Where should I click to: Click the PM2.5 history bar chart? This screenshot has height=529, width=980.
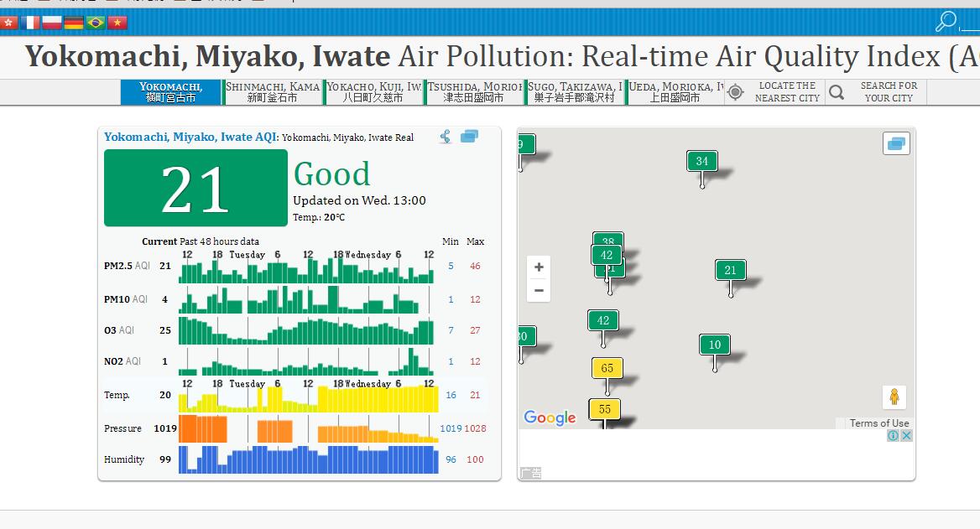(306, 271)
